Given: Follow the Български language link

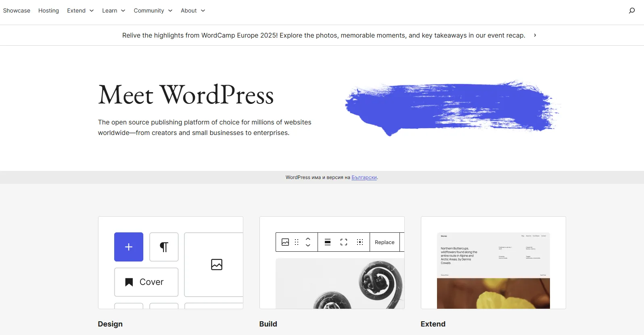Looking at the screenshot, I should [x=364, y=177].
